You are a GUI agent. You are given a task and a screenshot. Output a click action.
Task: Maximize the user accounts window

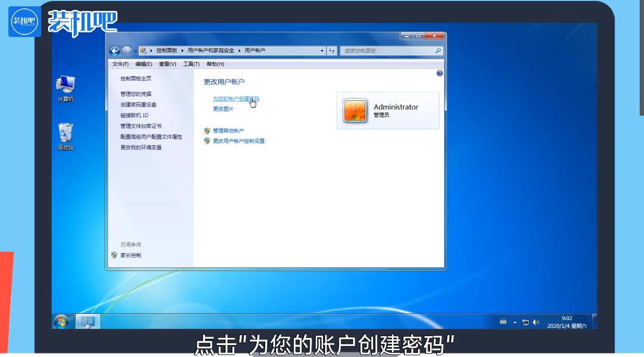(419, 36)
